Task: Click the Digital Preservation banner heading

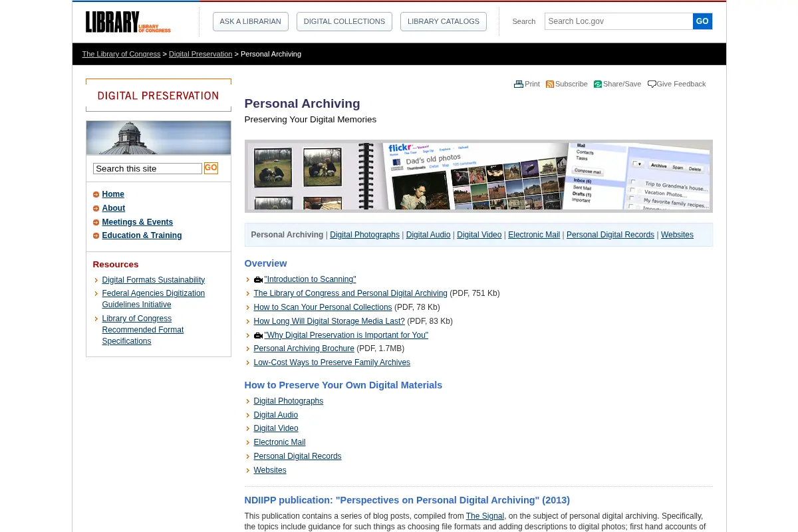Action: pyautogui.click(x=158, y=95)
